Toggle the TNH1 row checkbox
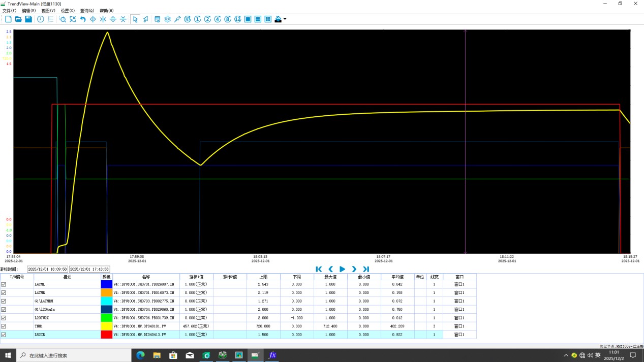Viewport: 644px width, 362px height. (x=4, y=326)
